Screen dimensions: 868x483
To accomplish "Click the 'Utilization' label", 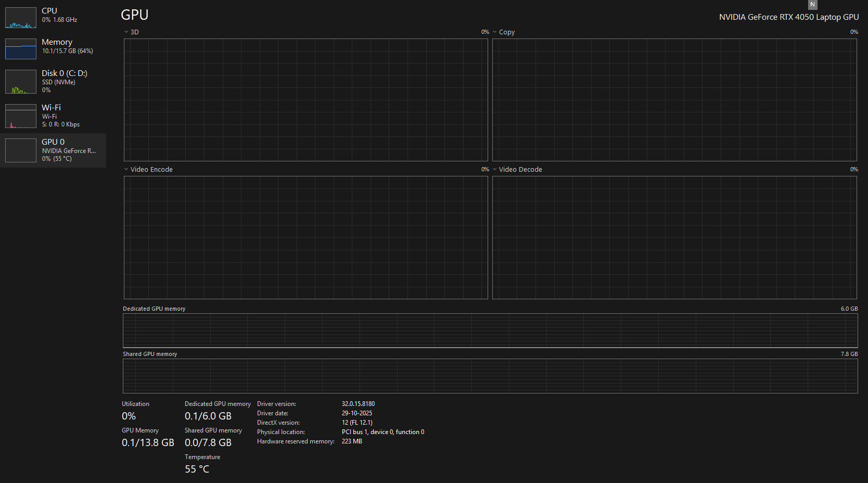I will coord(135,404).
